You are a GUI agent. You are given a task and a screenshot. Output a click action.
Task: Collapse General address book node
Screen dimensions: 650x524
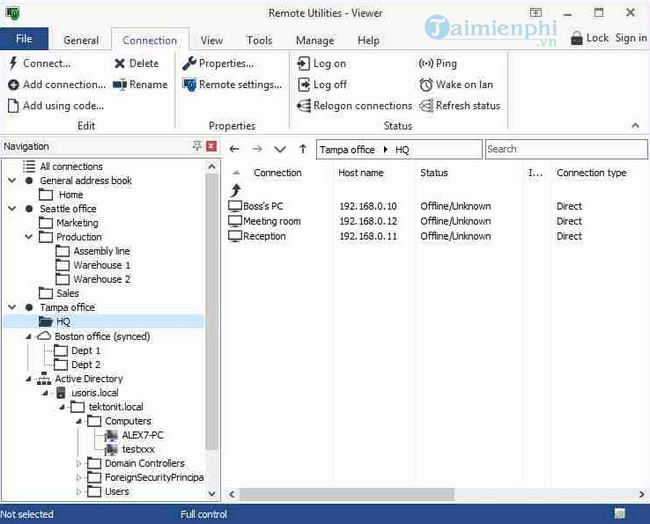click(x=12, y=180)
